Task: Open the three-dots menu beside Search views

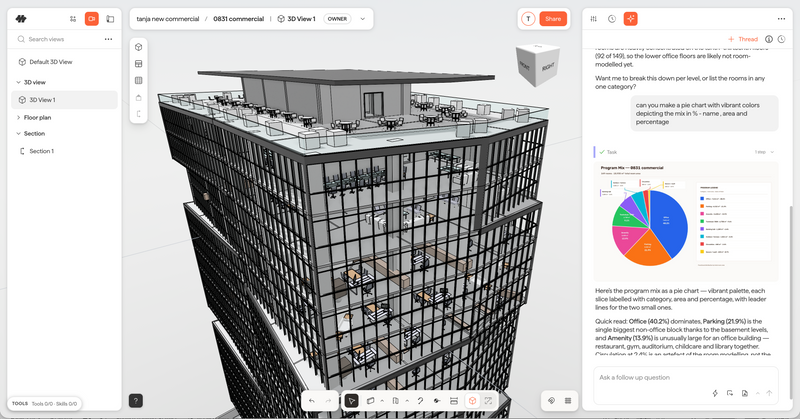Action: point(108,39)
